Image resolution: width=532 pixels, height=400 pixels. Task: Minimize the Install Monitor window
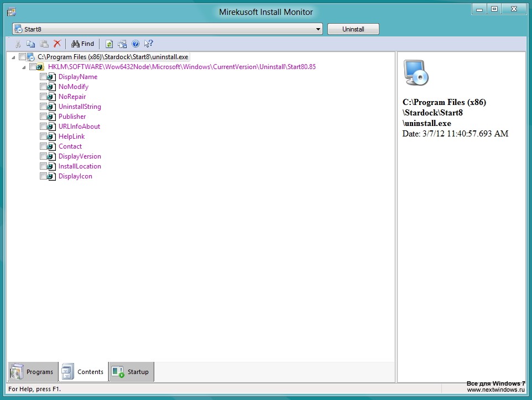tap(479, 9)
